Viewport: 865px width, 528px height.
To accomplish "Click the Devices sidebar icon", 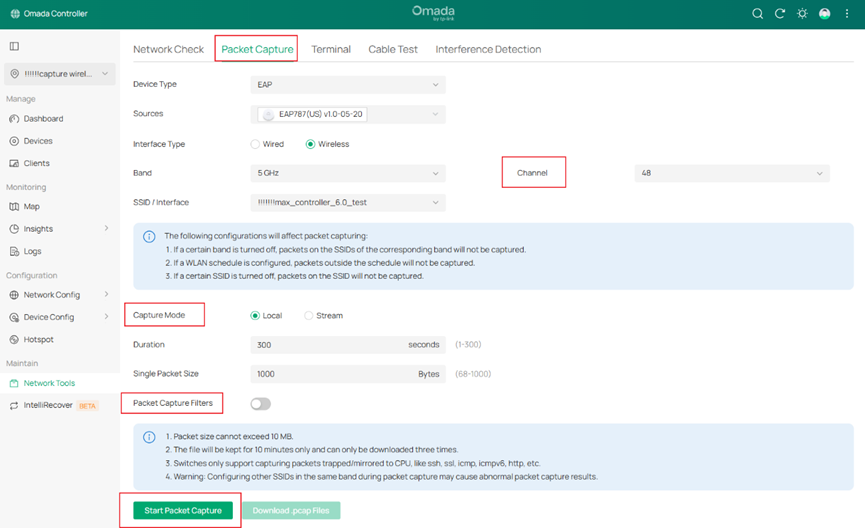I will click(14, 141).
